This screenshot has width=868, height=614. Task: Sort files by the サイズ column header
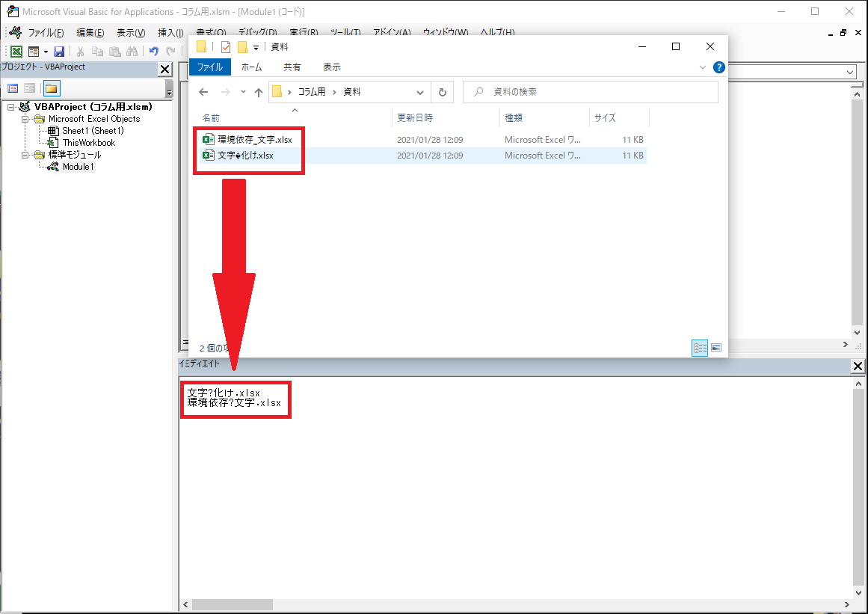click(605, 118)
